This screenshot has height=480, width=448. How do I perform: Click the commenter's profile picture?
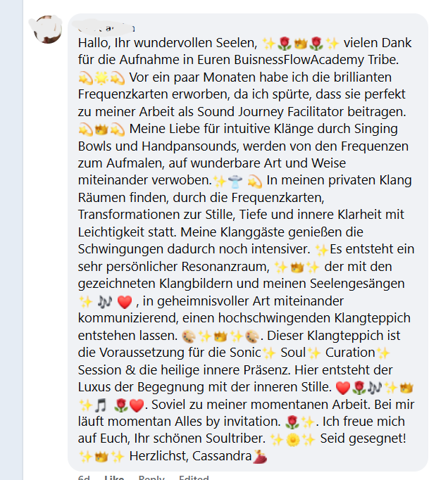click(x=47, y=29)
